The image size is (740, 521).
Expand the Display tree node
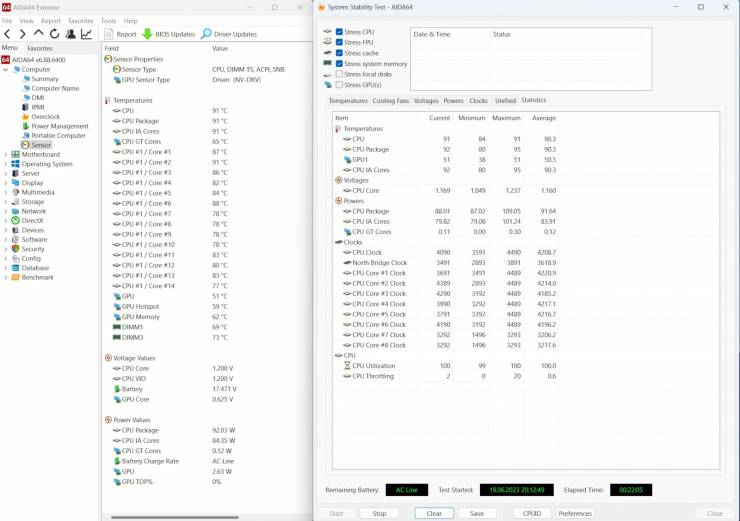pos(6,183)
